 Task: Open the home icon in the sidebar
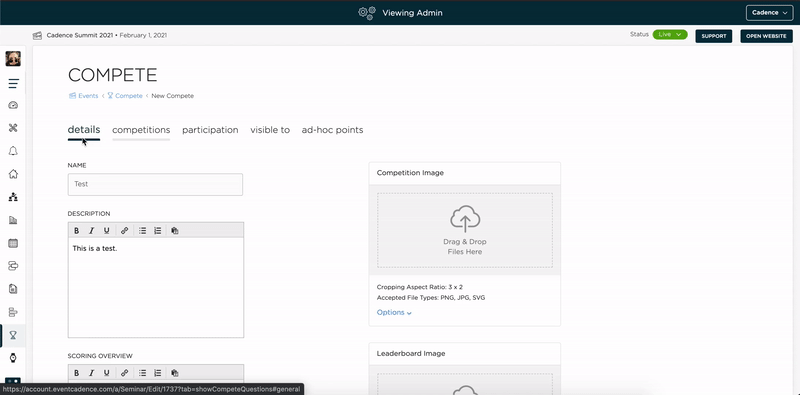click(13, 174)
